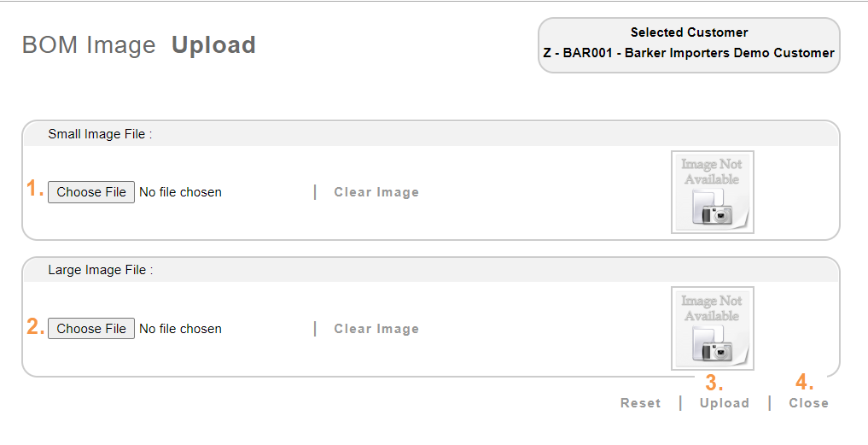
Task: Click the orange step 2 marker
Action: click(35, 326)
